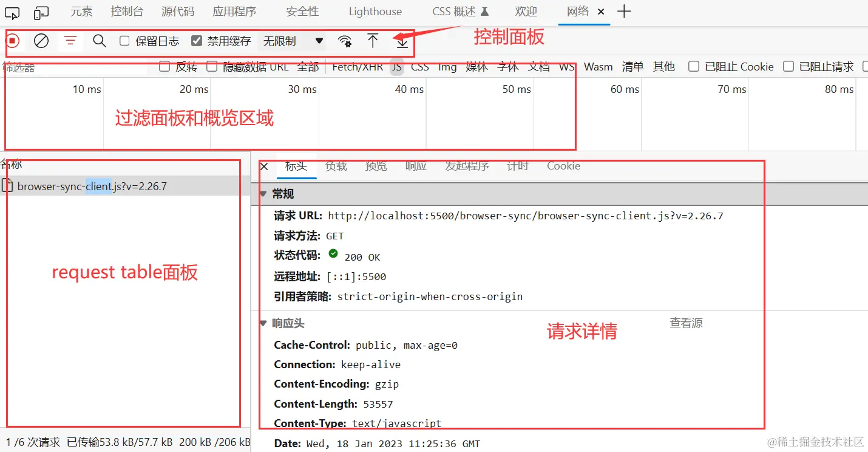Tick the 隐藏数据 URL checkbox
The height and width of the screenshot is (452, 868).
click(211, 66)
